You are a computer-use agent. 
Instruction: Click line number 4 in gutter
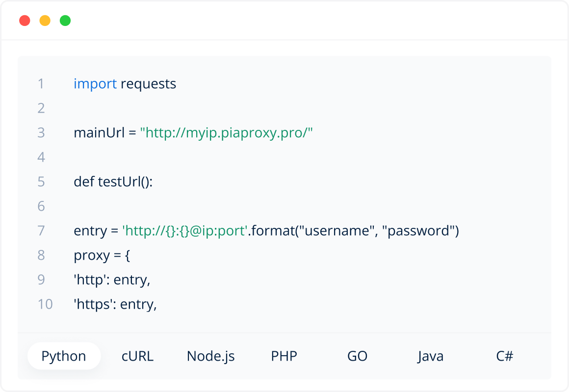click(41, 157)
